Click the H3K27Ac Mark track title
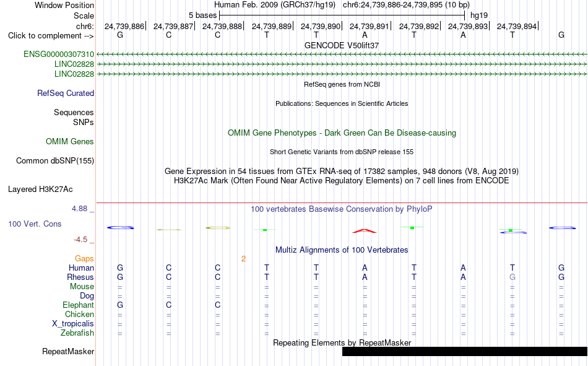588x366 pixels. pyautogui.click(x=342, y=181)
